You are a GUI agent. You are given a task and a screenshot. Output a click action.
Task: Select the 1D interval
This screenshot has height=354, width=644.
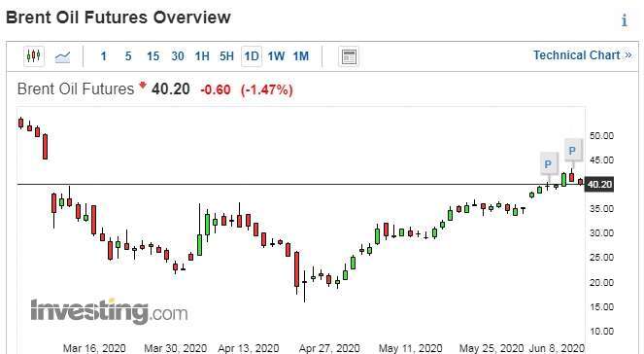[252, 56]
